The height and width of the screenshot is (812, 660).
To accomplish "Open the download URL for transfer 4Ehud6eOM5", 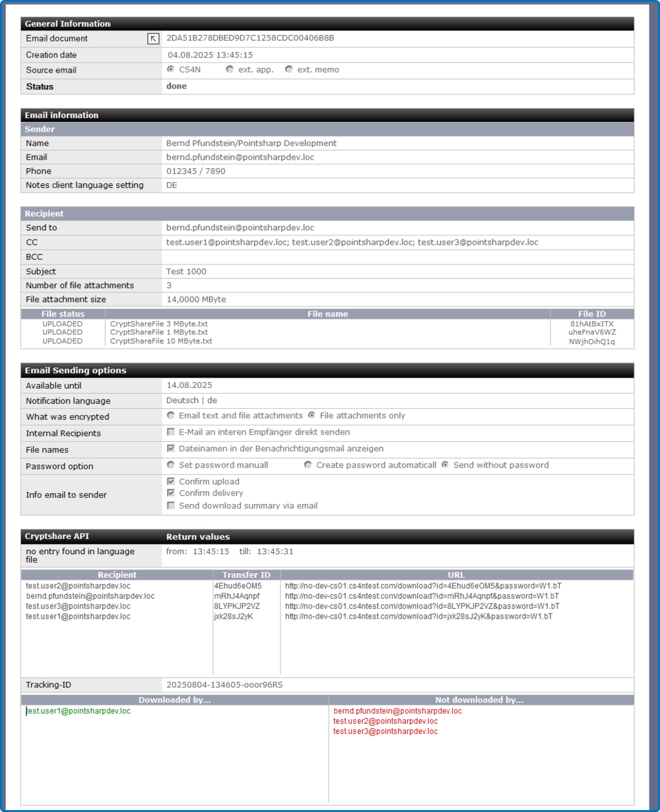I will [421, 585].
